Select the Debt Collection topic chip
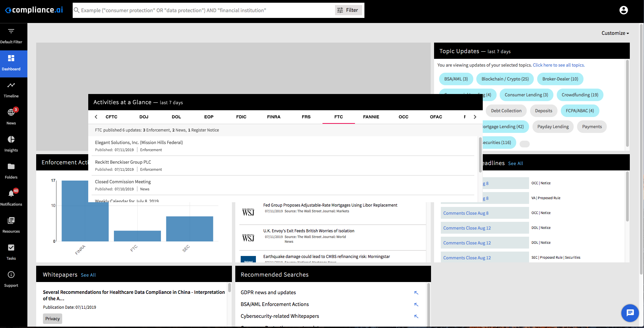 [506, 111]
